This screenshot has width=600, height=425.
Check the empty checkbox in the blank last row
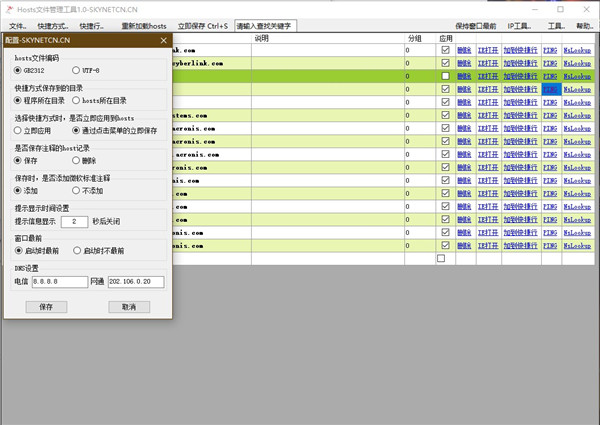[x=441, y=258]
